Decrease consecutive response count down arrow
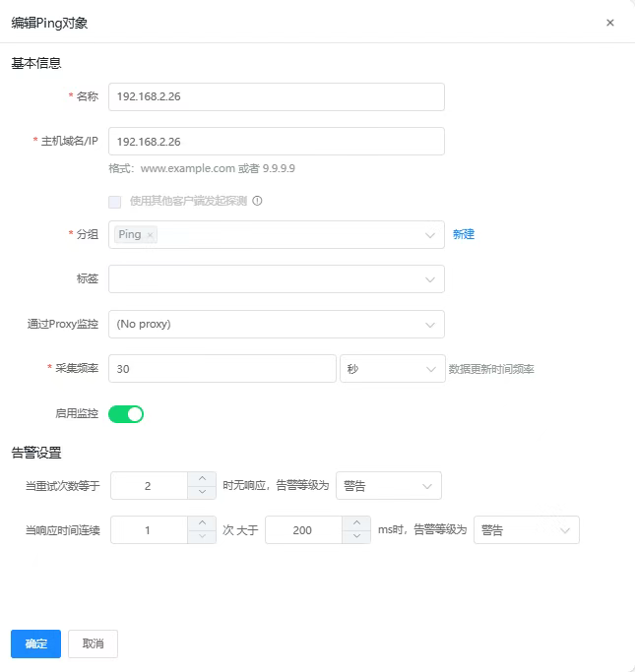This screenshot has height=672, width=635. click(x=202, y=536)
